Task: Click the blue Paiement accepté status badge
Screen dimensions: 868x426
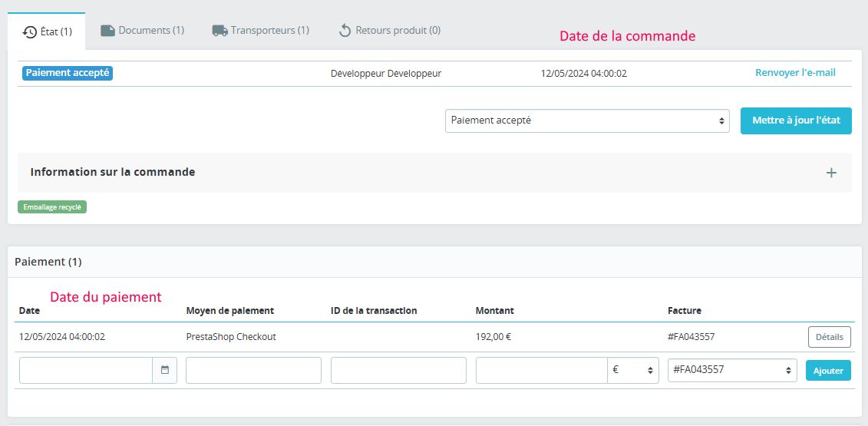Action: tap(68, 73)
